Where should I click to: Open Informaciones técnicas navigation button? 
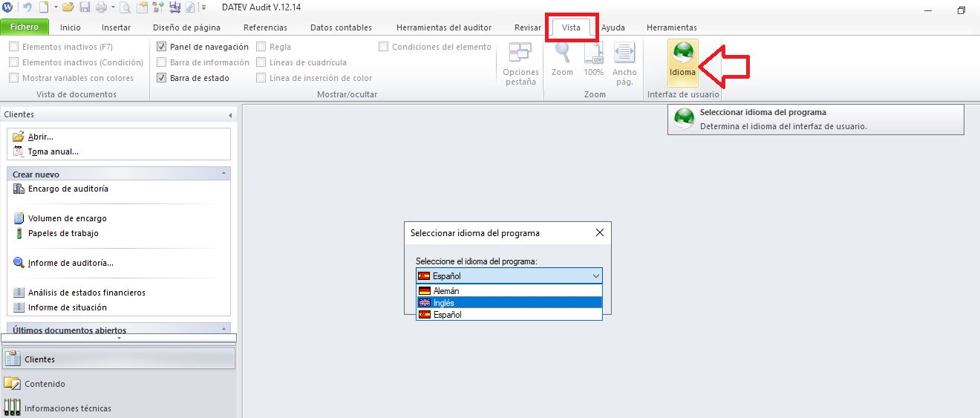pos(119,408)
